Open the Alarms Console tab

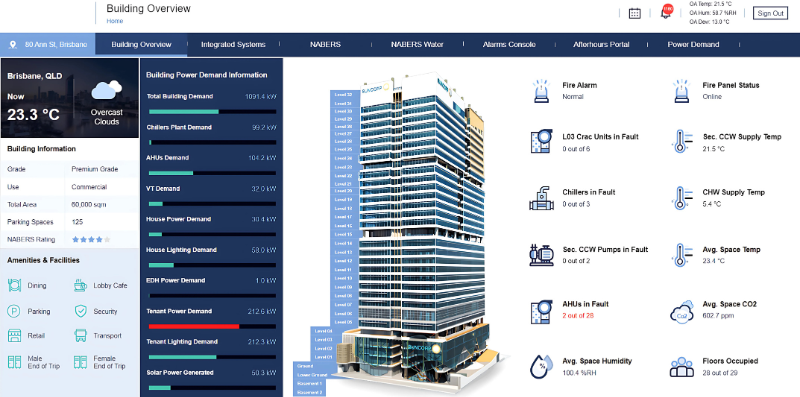[x=509, y=44]
